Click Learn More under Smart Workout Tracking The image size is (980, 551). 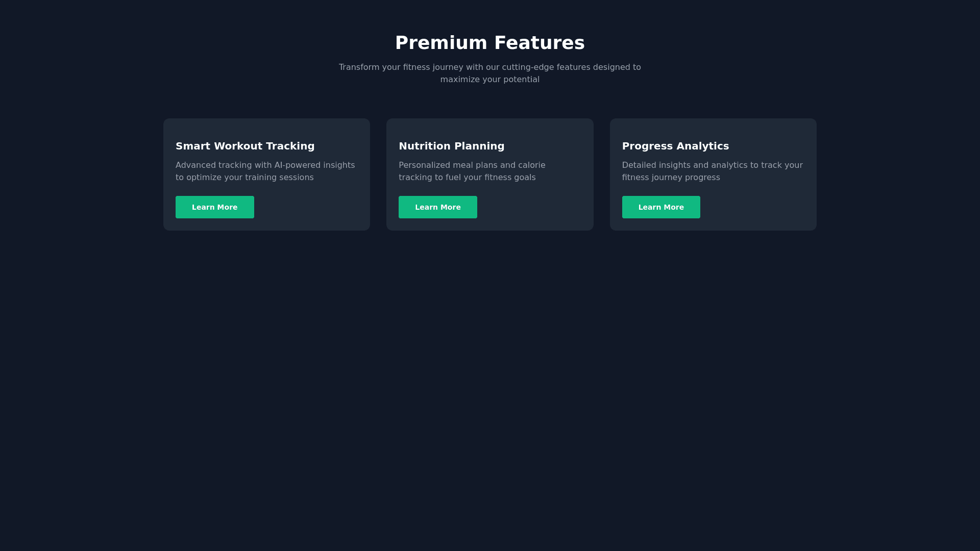coord(214,207)
